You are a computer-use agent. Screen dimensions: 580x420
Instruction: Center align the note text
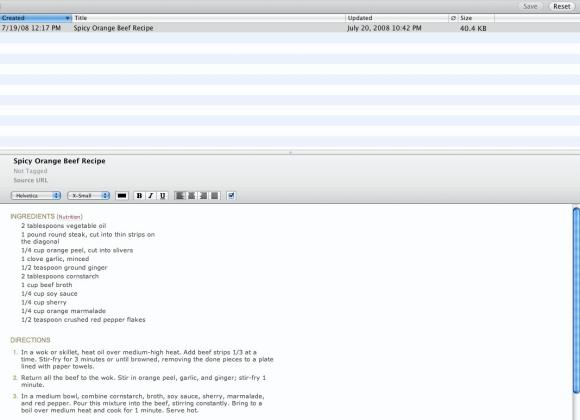[x=192, y=196]
